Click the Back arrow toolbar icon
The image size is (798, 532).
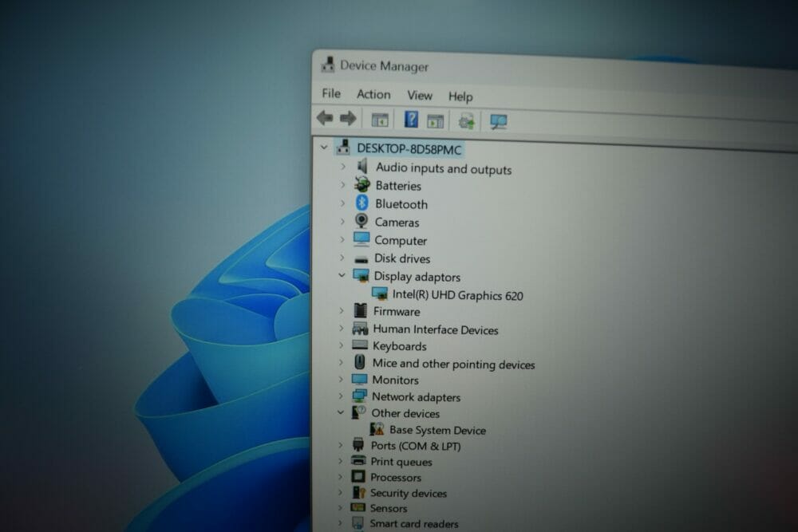(325, 118)
